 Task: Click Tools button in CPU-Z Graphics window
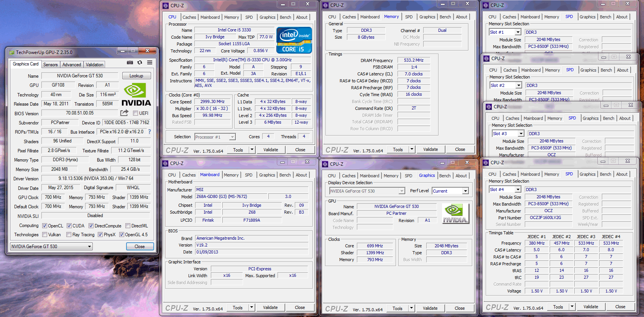point(398,308)
